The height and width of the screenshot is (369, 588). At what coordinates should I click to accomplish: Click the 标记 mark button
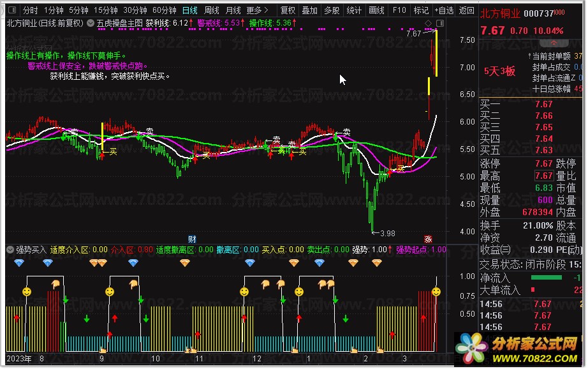click(x=421, y=10)
